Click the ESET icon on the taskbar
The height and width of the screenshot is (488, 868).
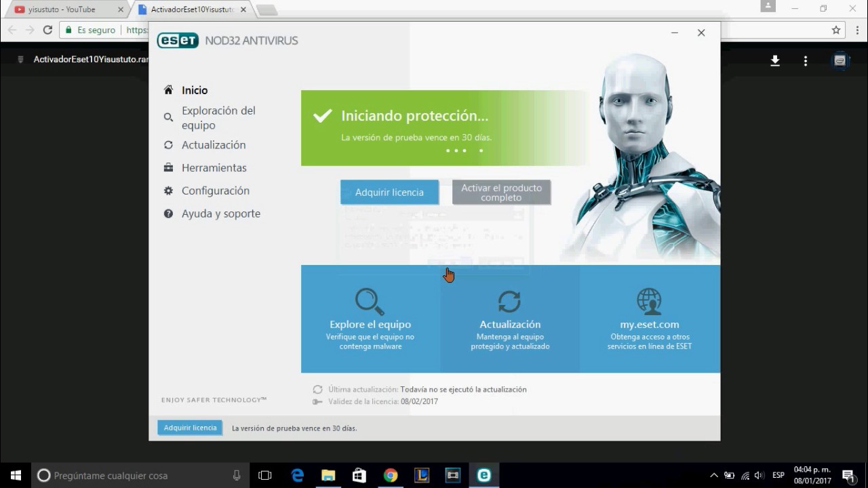click(x=484, y=475)
